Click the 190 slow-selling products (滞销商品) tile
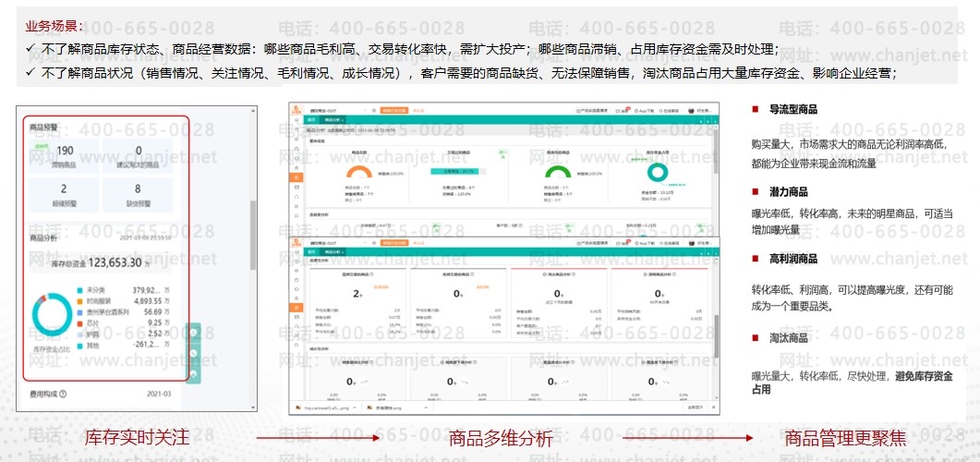 tap(66, 157)
